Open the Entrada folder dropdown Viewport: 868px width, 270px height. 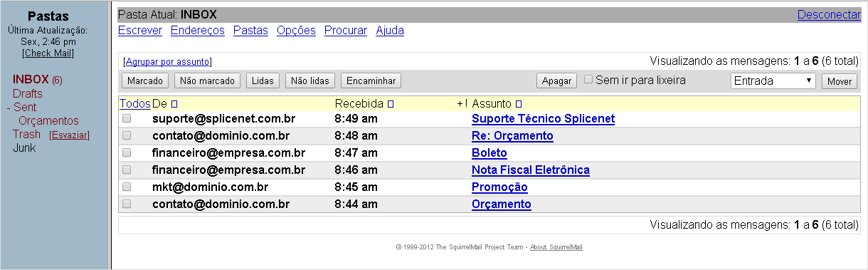(773, 81)
